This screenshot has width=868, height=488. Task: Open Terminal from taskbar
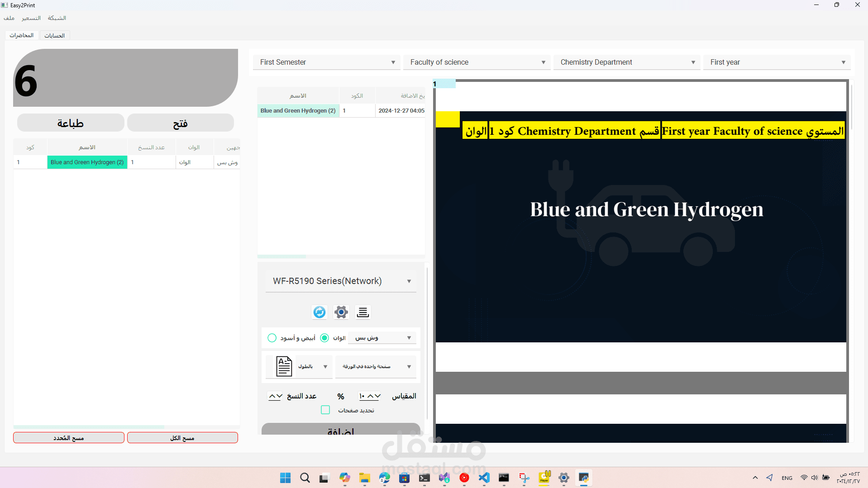pos(424,478)
